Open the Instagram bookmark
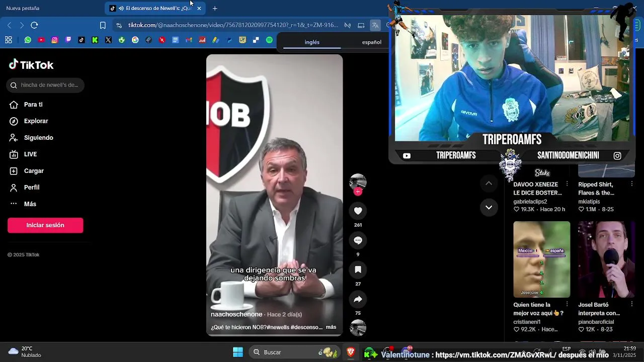 click(x=55, y=40)
